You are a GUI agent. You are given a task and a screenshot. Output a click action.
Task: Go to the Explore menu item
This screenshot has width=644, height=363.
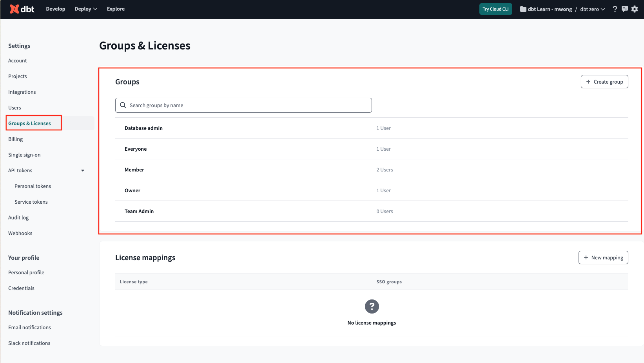(x=116, y=9)
